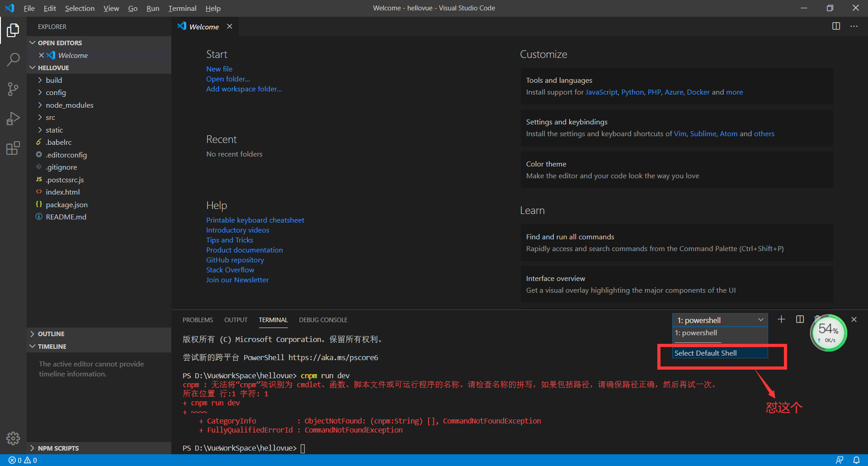
Task: Open the Source Control view icon
Action: (x=13, y=89)
